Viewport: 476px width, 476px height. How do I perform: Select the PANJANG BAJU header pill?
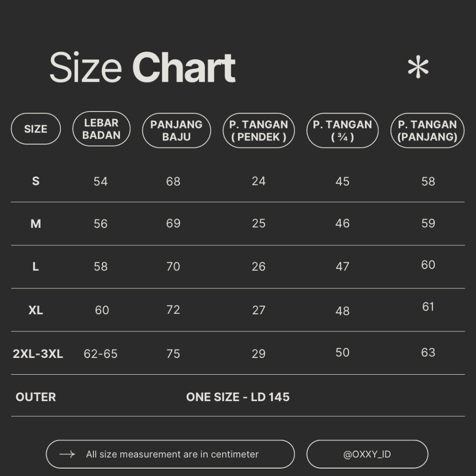tap(176, 131)
